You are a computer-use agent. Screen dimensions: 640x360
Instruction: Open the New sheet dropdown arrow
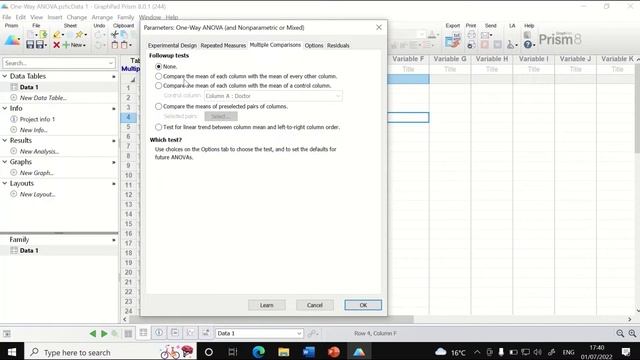click(x=84, y=45)
